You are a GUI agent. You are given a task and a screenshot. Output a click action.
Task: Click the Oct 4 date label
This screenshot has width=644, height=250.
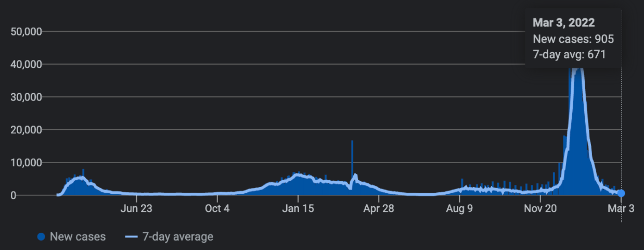click(x=217, y=209)
